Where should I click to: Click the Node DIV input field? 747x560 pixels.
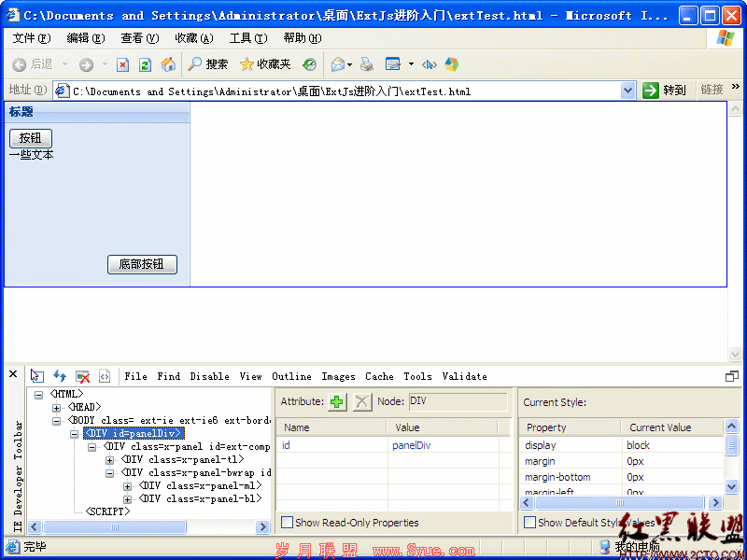coord(458,401)
